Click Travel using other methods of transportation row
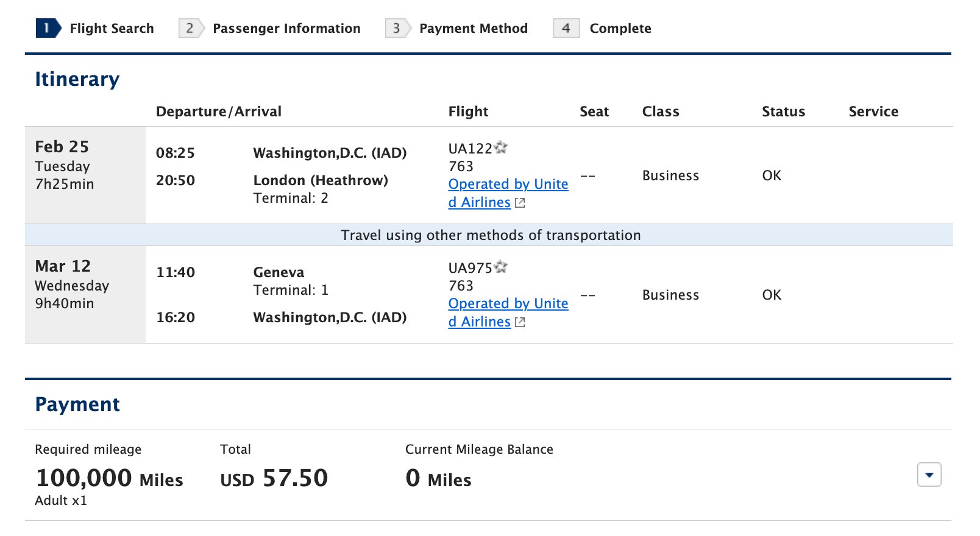Viewport: 980px width, 536px height. click(x=490, y=235)
